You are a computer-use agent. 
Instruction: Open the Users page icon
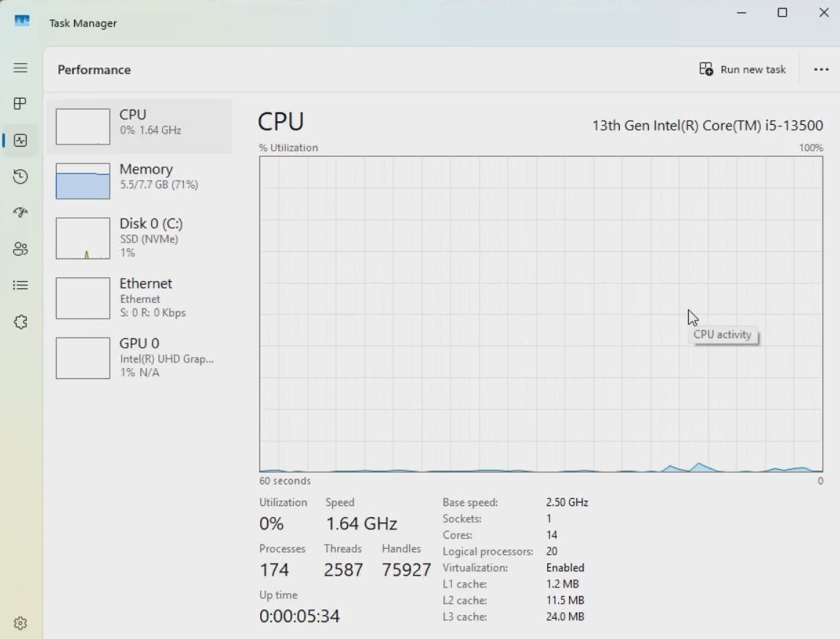20,249
